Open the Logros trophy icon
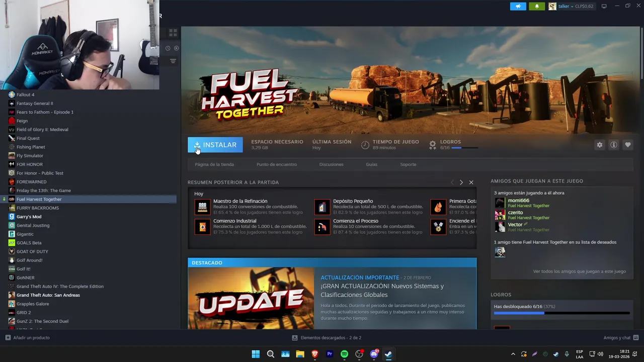 [x=432, y=145]
